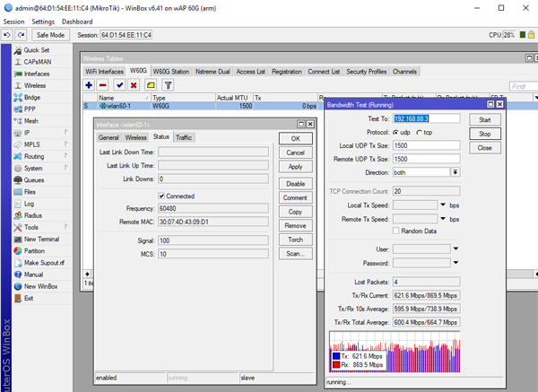The height and width of the screenshot is (392, 538).
Task: Open Manual in sidebar
Action: coord(33,274)
